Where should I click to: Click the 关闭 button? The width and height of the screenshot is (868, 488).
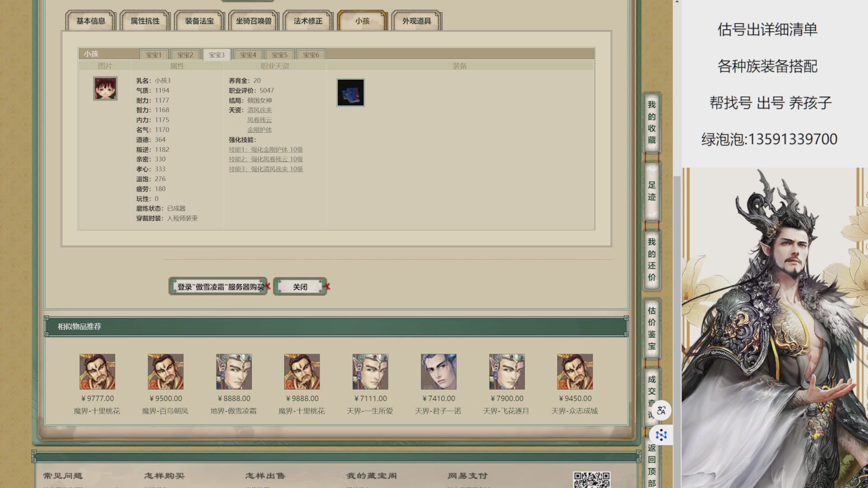tap(300, 286)
